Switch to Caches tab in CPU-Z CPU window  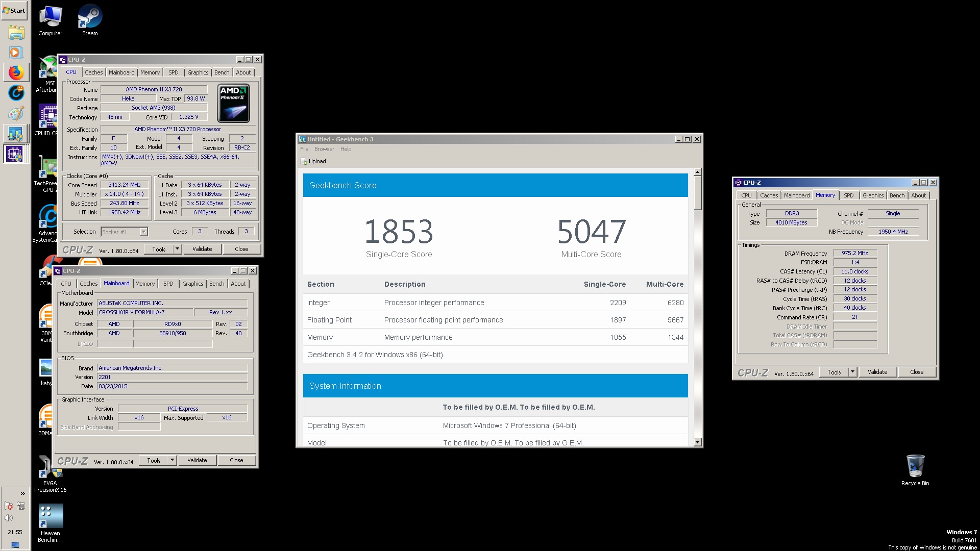[x=94, y=72]
